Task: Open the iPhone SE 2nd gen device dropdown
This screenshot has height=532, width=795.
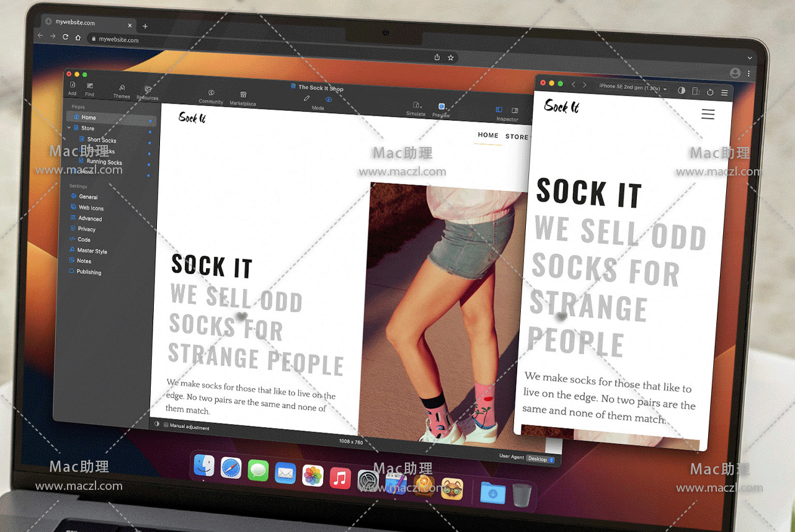Action: 632,87
